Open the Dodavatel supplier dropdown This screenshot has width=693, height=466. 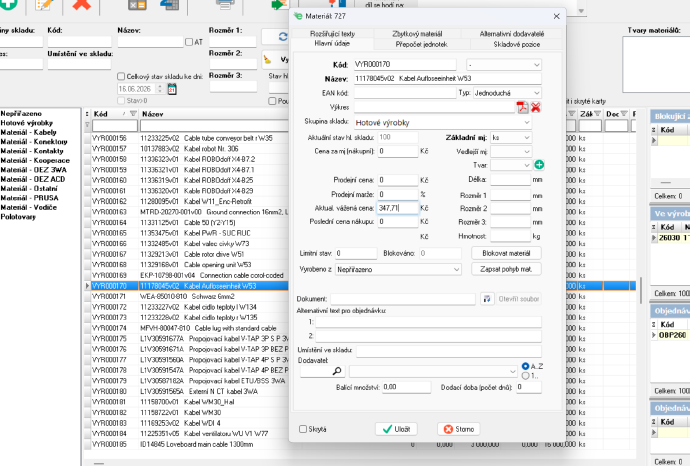point(512,371)
